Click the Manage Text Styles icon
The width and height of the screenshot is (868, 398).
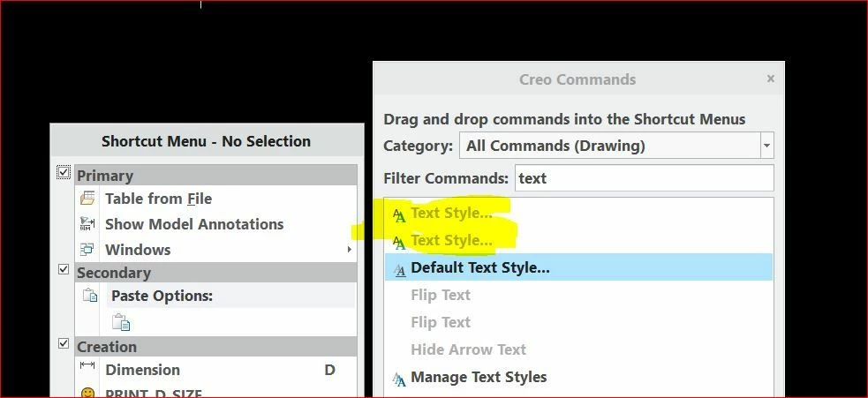point(400,379)
